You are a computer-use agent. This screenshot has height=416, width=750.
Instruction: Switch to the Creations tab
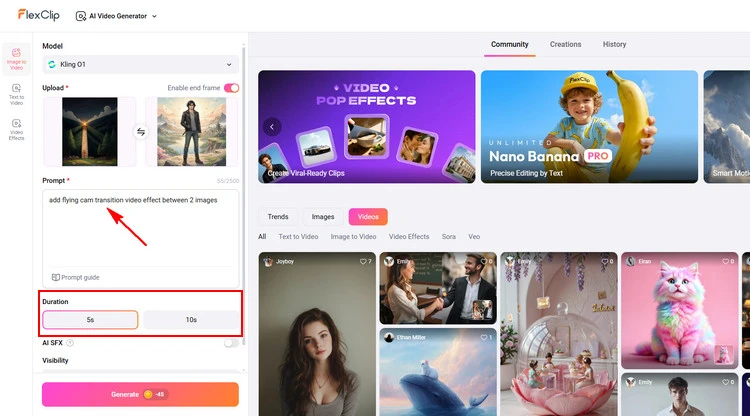565,45
